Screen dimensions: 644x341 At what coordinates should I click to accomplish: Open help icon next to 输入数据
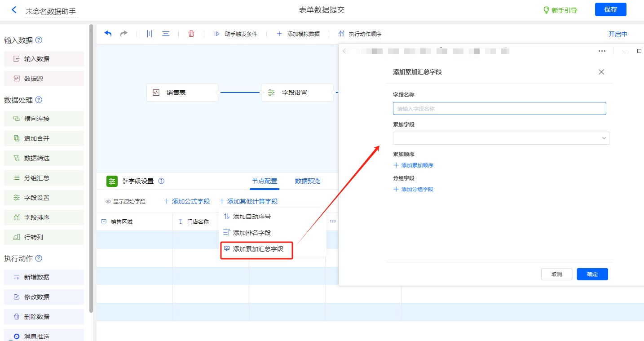click(x=39, y=40)
